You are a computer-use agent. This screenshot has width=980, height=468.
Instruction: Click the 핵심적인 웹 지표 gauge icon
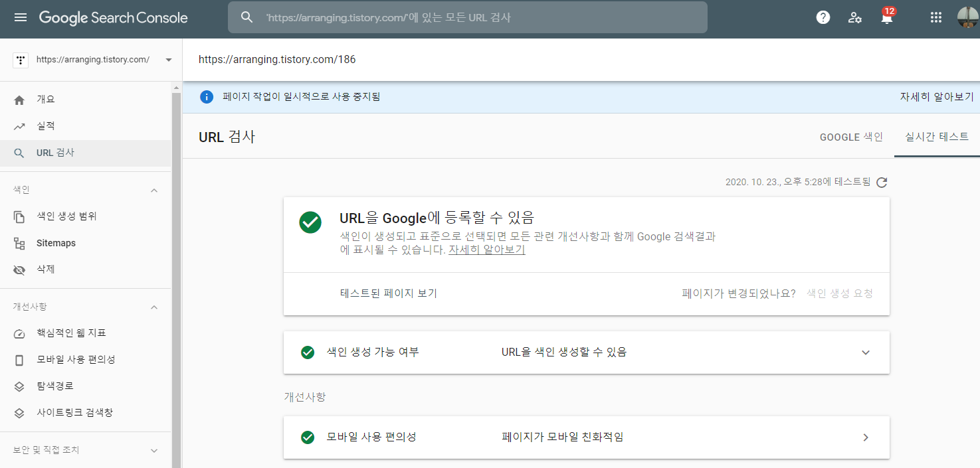pos(19,333)
